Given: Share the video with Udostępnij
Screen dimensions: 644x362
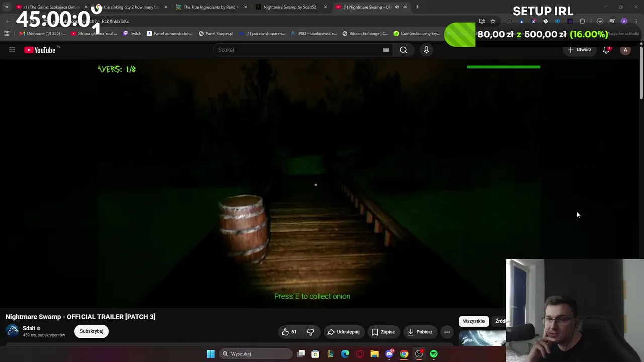Looking at the screenshot, I should point(343,332).
